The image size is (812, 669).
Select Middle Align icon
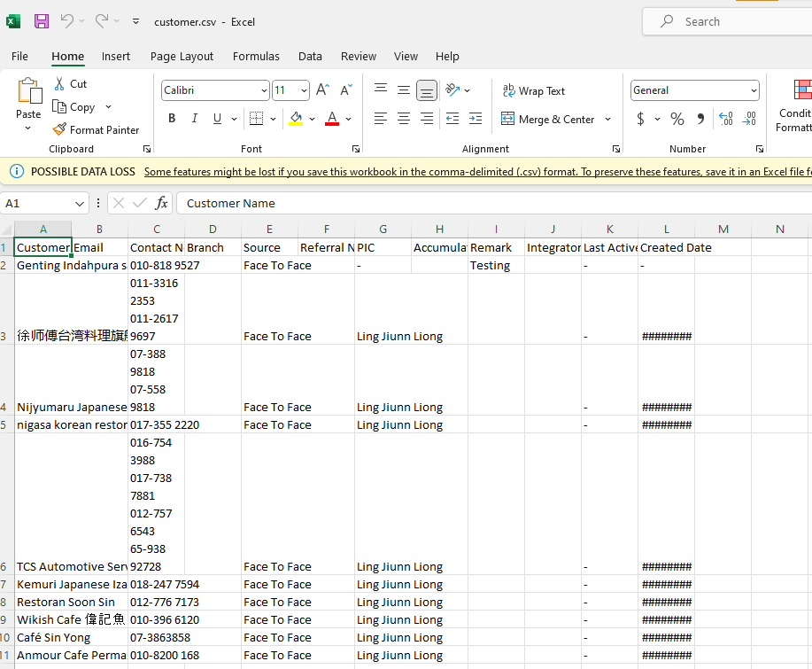404,90
